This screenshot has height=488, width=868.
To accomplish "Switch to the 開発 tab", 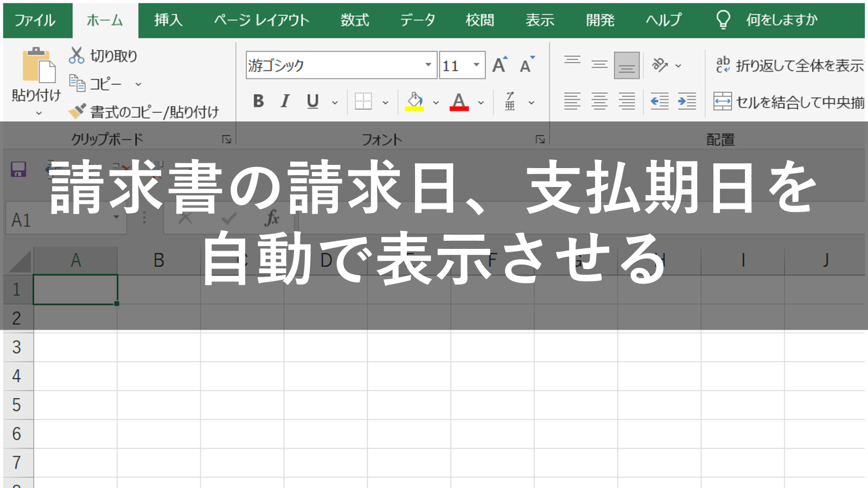I will click(600, 20).
